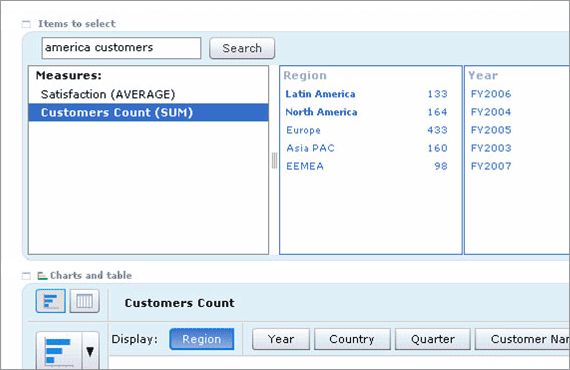The width and height of the screenshot is (570, 370).
Task: Select Customers Count (SUM) measure
Action: pos(148,112)
